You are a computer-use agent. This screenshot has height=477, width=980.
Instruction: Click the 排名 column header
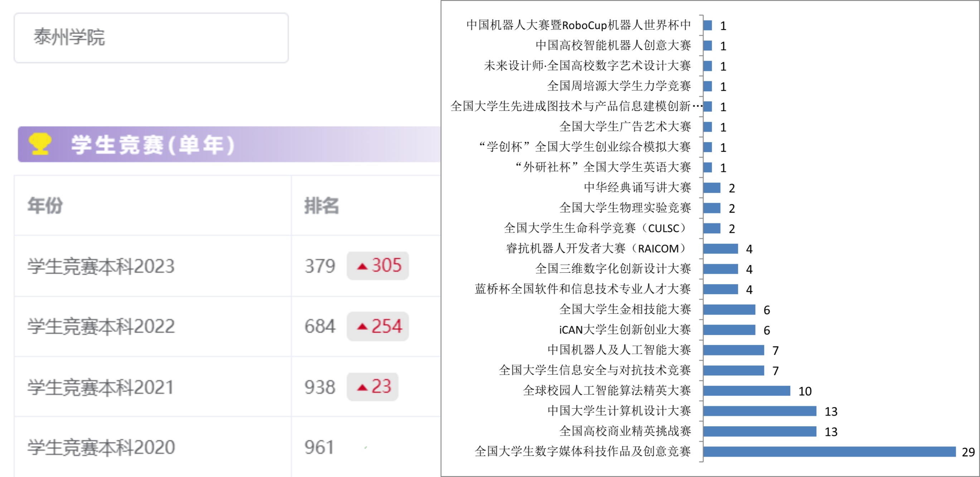(322, 206)
